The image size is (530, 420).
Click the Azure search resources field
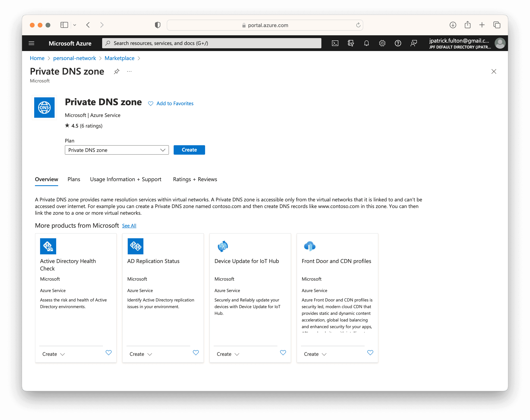[x=211, y=43]
